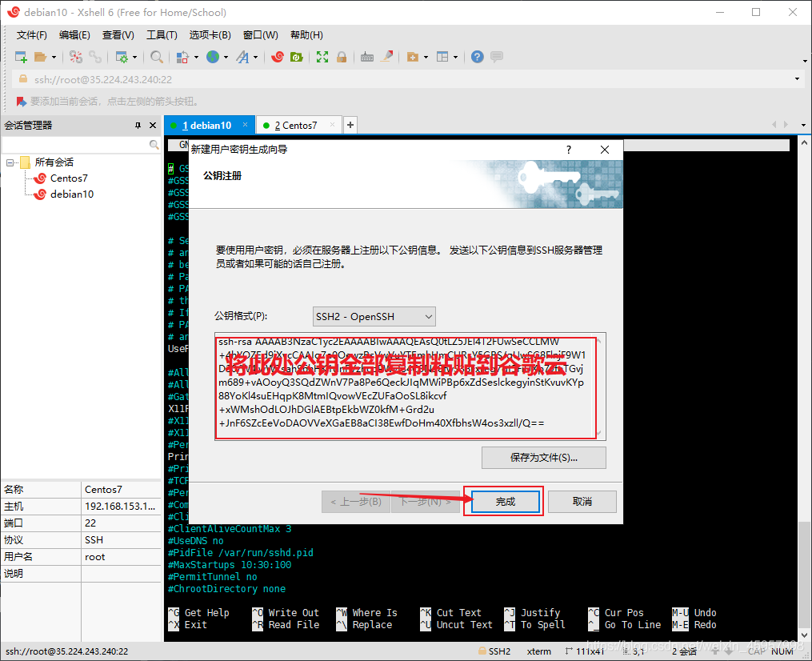Close the debian10 tab
Image resolution: width=812 pixels, height=661 pixels.
click(245, 125)
